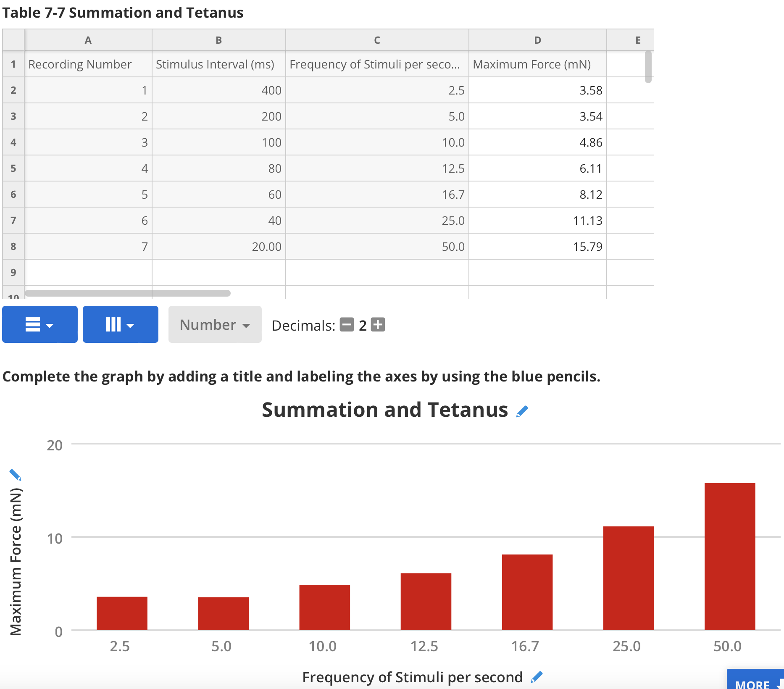Click the plus icon to increase decimals
784x689 pixels.
[x=377, y=325]
